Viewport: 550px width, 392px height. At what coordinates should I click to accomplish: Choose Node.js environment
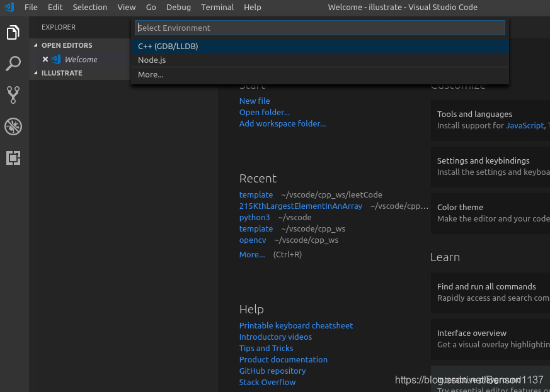(320, 60)
